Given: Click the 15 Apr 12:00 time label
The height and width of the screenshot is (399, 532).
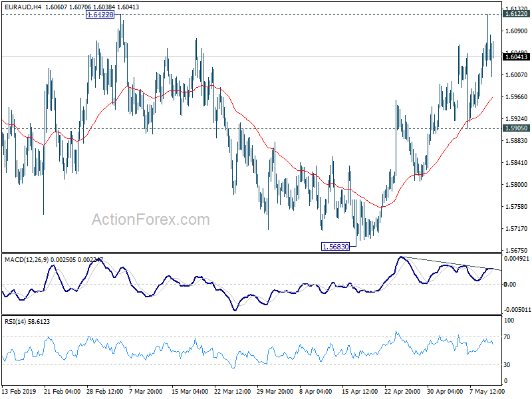Looking at the screenshot, I should pos(360,391).
